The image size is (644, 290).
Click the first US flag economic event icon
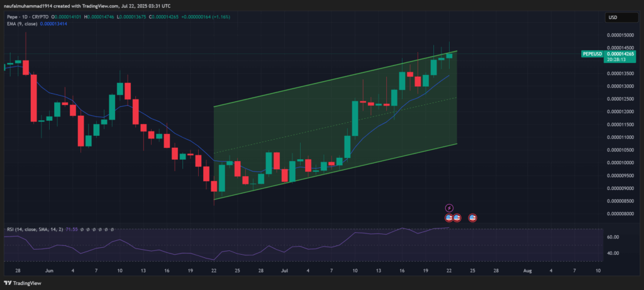[x=449, y=218]
